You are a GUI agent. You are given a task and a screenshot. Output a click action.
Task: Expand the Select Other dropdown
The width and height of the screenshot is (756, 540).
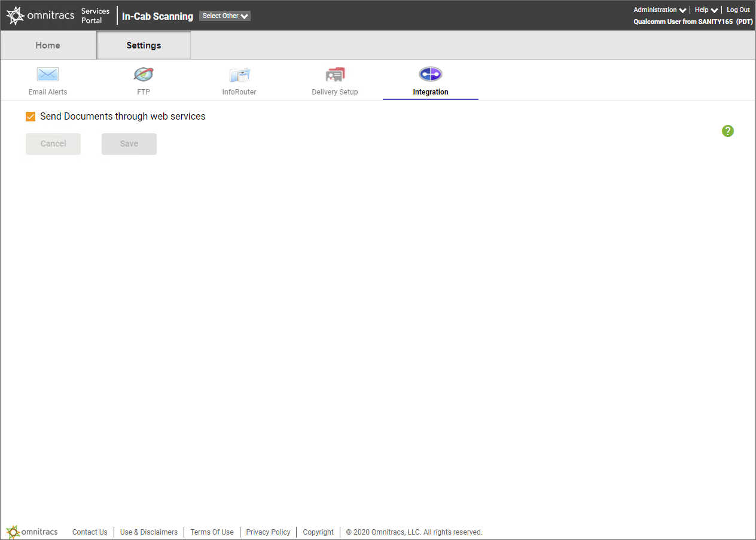click(225, 16)
